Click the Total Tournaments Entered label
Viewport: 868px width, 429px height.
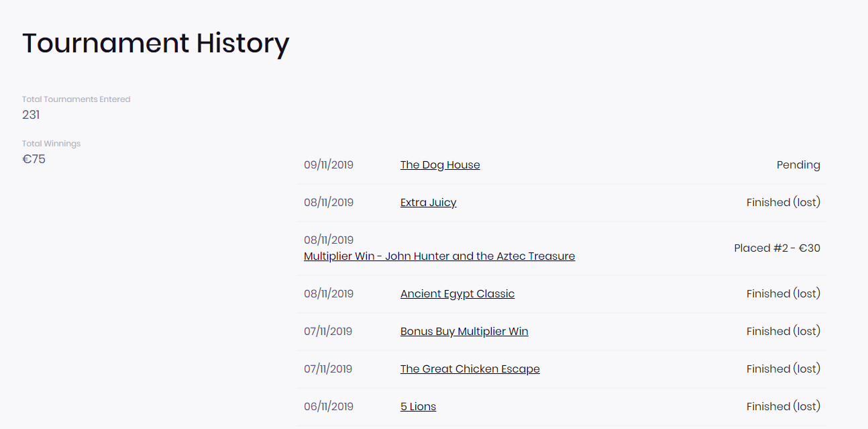[76, 99]
